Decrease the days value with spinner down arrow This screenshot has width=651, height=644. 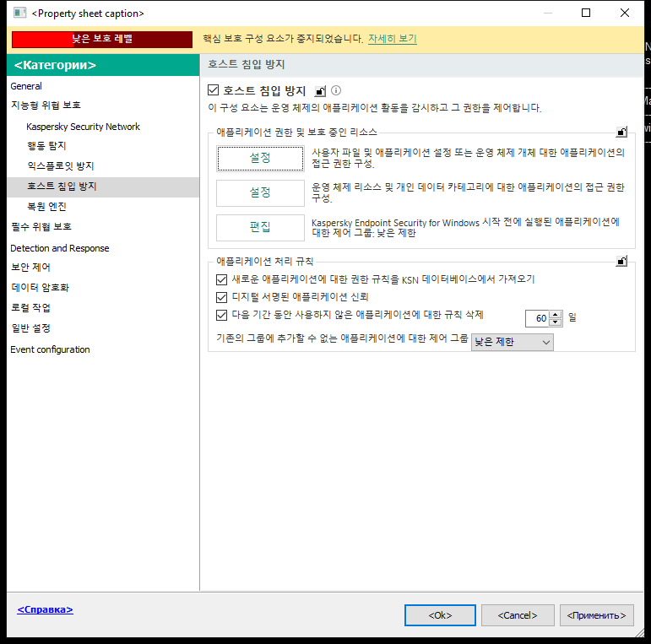(x=556, y=322)
